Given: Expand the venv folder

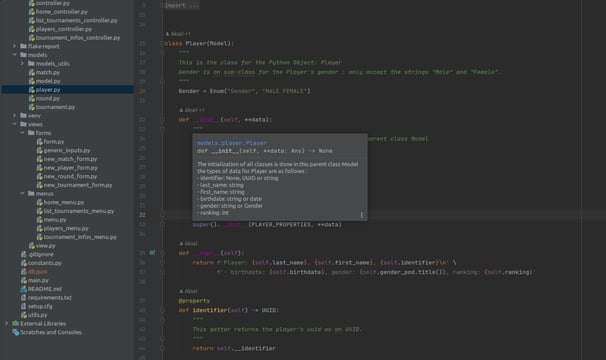Looking at the screenshot, I should click(x=14, y=116).
